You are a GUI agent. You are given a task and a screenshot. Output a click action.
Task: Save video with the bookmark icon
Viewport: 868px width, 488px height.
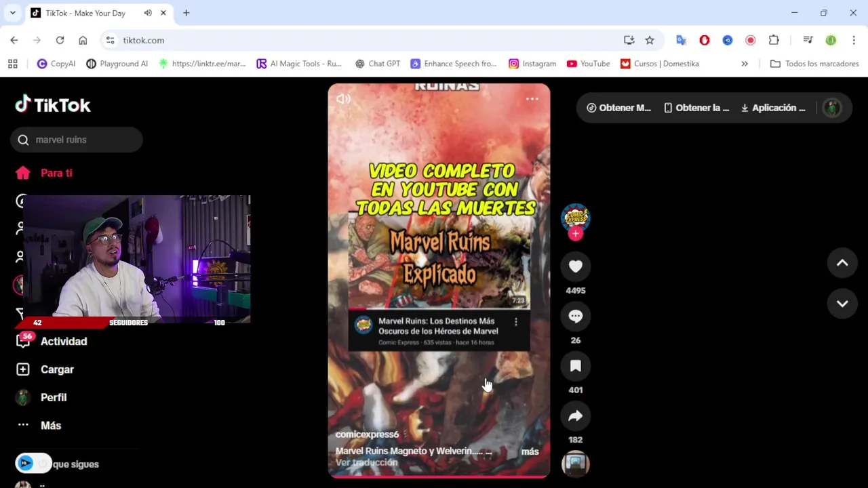[576, 366]
